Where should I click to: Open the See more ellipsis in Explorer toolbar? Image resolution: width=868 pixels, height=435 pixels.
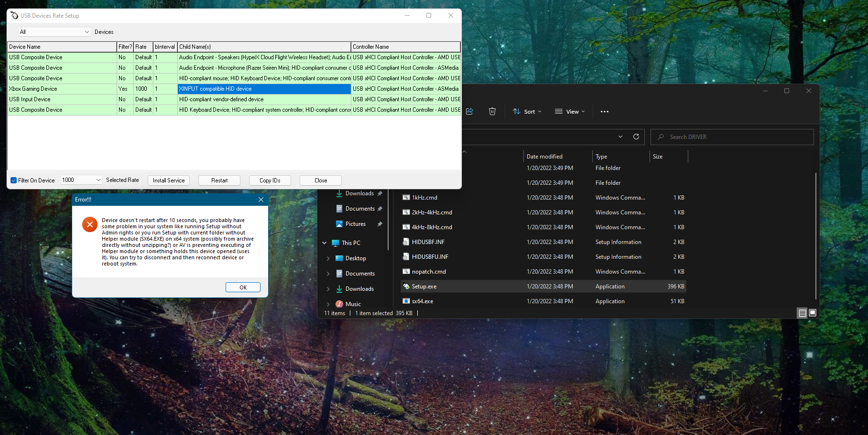604,111
